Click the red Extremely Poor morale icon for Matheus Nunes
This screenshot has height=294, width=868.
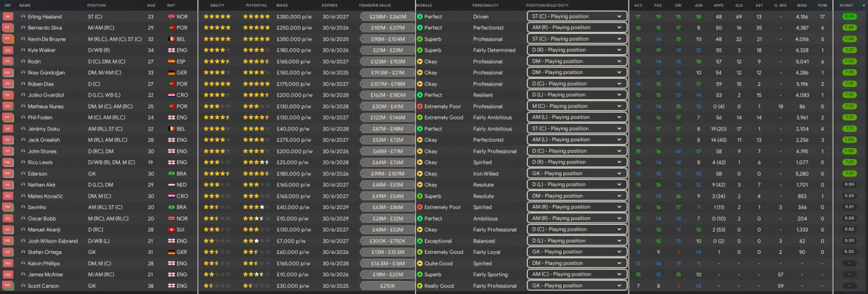pos(420,106)
